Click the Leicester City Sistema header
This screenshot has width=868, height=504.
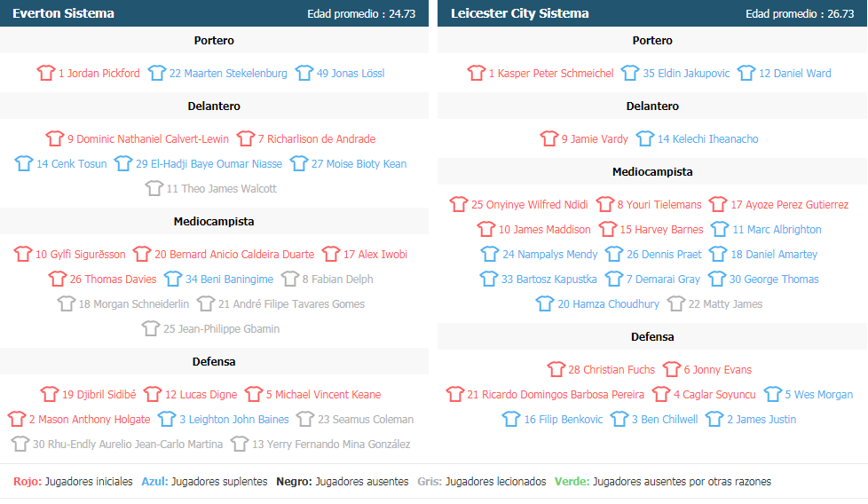[520, 13]
